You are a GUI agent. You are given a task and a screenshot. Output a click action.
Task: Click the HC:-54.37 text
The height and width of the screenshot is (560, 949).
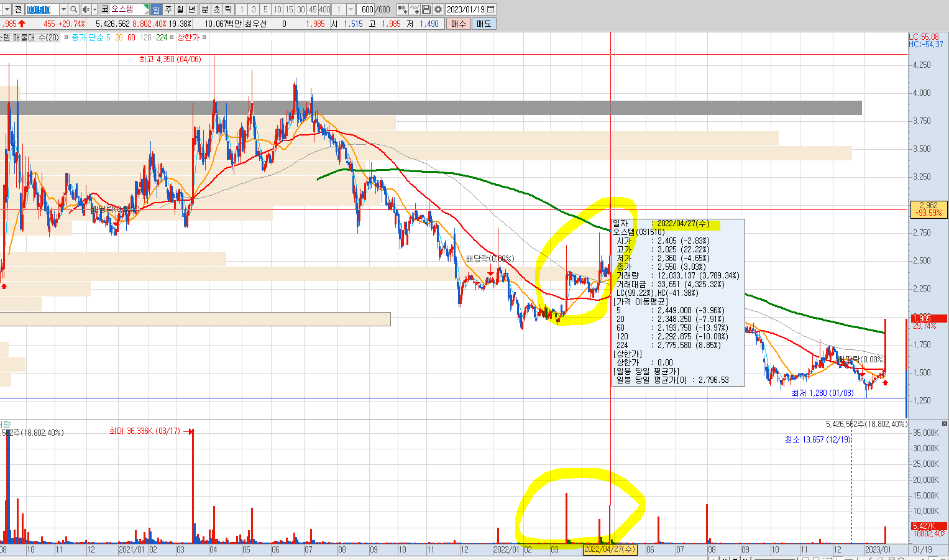(x=926, y=45)
